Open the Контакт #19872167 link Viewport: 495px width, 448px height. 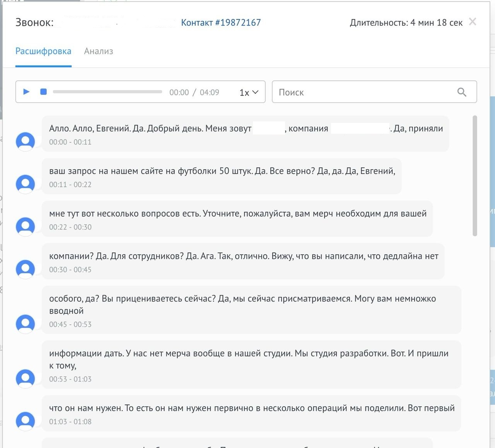click(x=221, y=22)
